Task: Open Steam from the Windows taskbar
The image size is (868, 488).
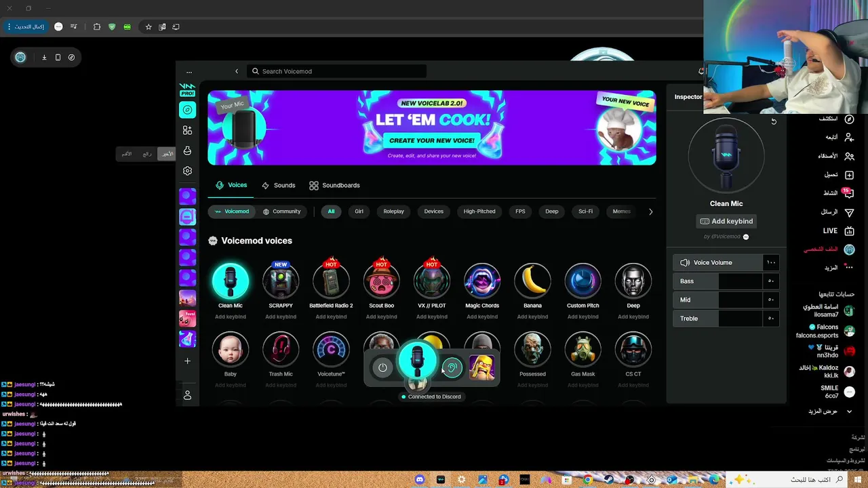Action: [x=609, y=480]
